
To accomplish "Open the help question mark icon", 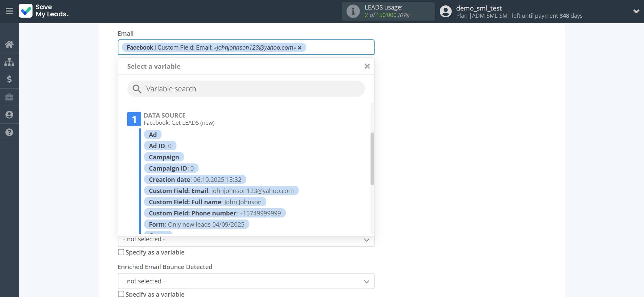I will pyautogui.click(x=9, y=133).
